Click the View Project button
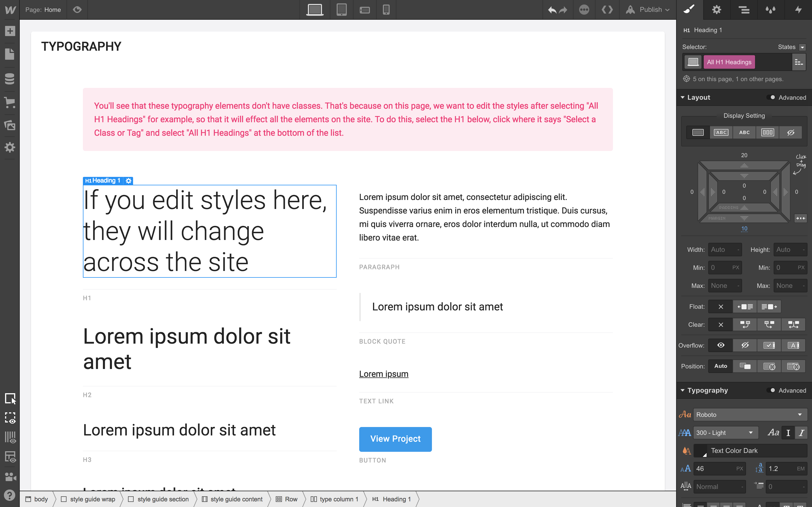This screenshot has height=507, width=812. (396, 439)
